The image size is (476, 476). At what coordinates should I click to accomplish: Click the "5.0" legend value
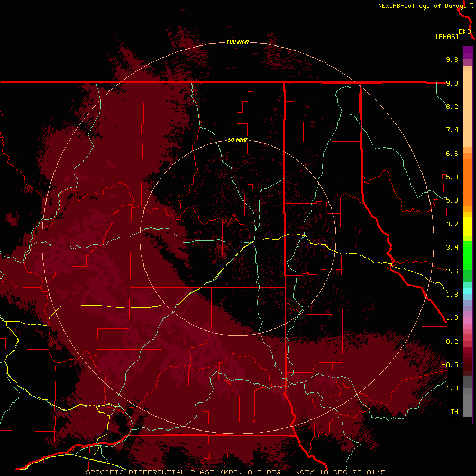point(452,200)
